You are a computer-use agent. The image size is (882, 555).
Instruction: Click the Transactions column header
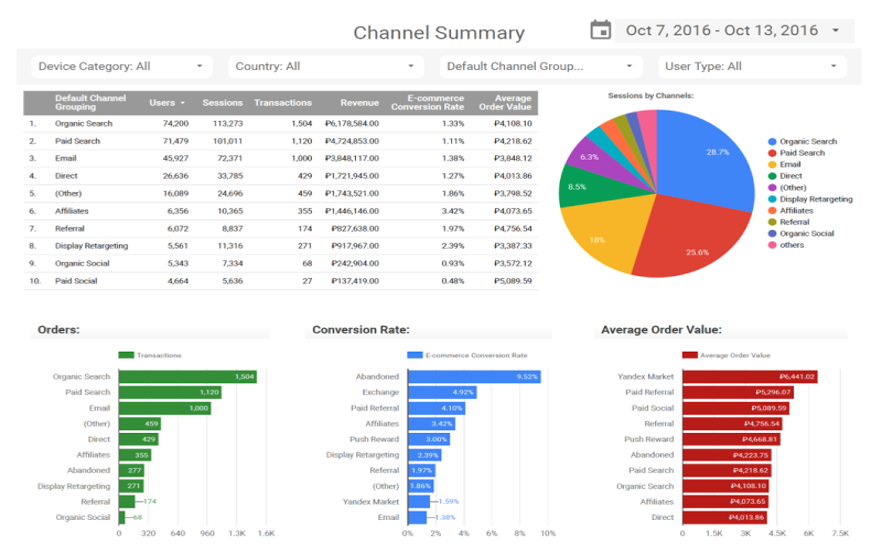(x=282, y=103)
